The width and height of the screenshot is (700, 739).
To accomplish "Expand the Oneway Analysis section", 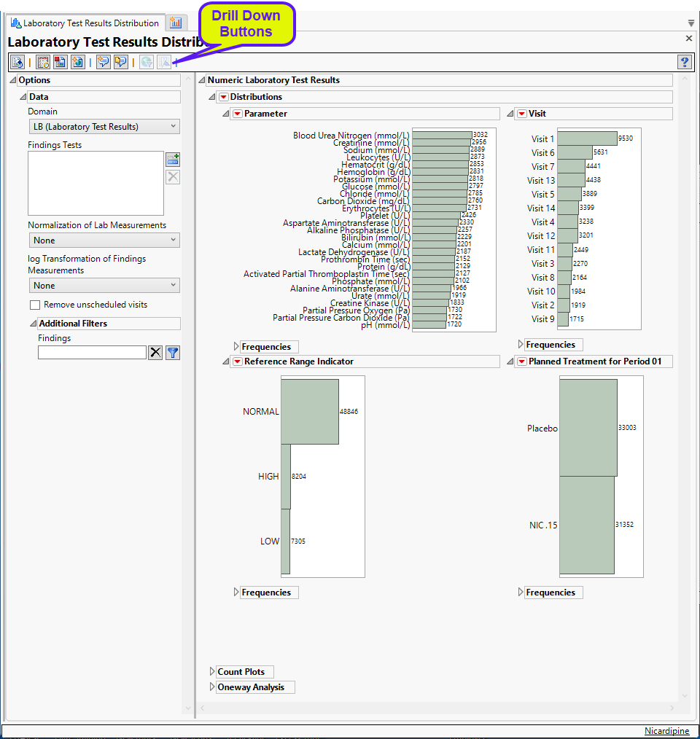I will click(213, 687).
